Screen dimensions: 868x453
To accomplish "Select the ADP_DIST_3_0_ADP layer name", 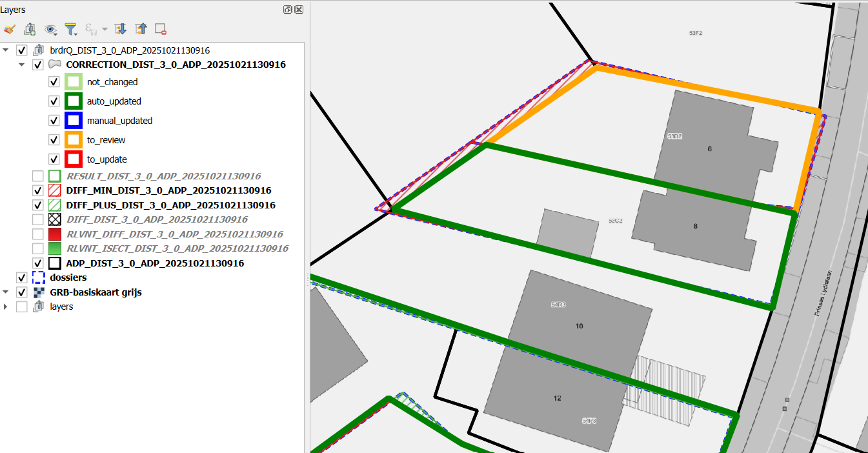I will pyautogui.click(x=155, y=263).
